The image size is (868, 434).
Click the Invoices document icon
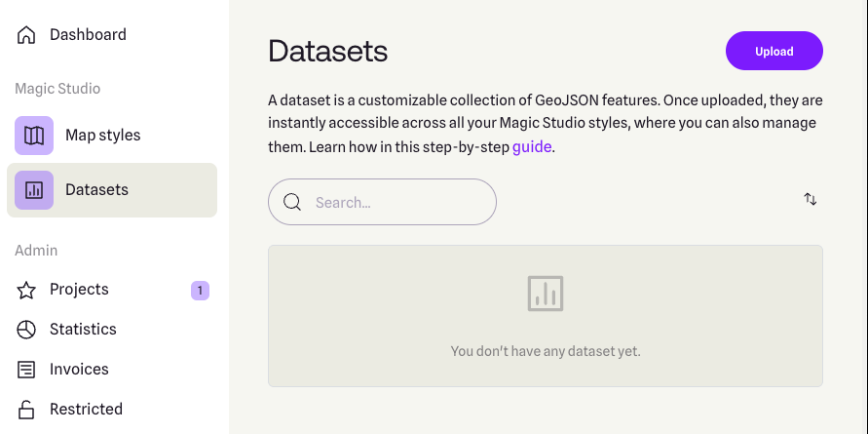(x=26, y=370)
